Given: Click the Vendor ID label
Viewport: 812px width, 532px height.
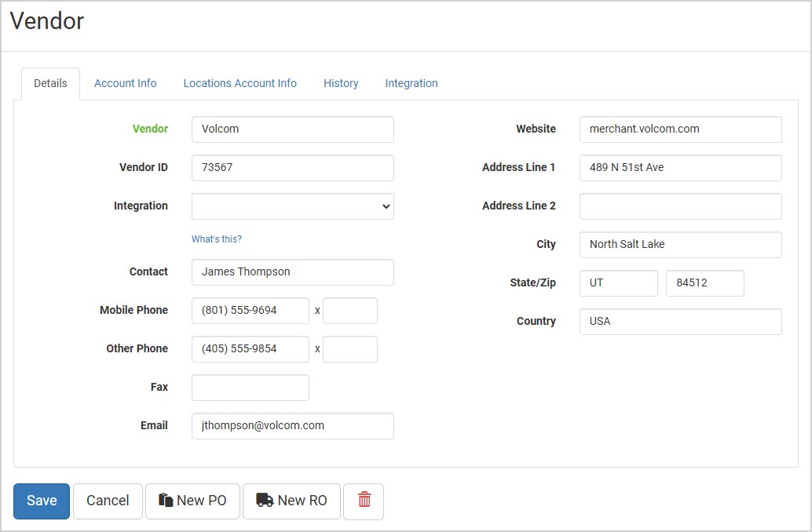Looking at the screenshot, I should pyautogui.click(x=144, y=167).
